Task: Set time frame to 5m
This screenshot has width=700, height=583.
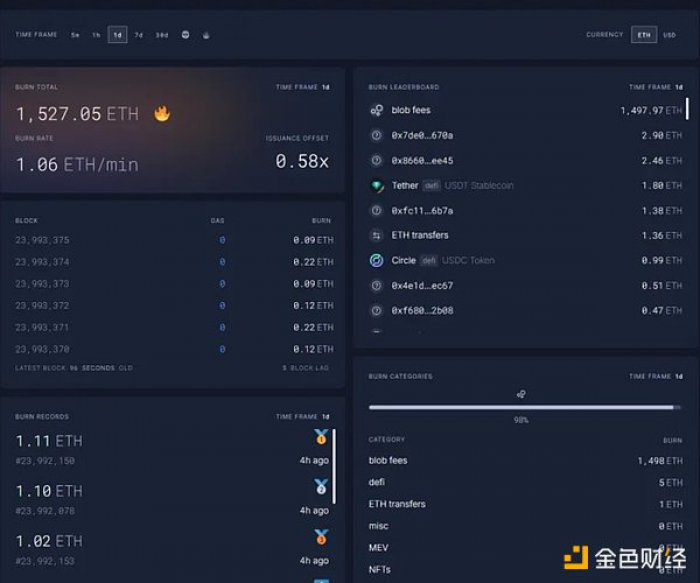Action: coord(75,35)
